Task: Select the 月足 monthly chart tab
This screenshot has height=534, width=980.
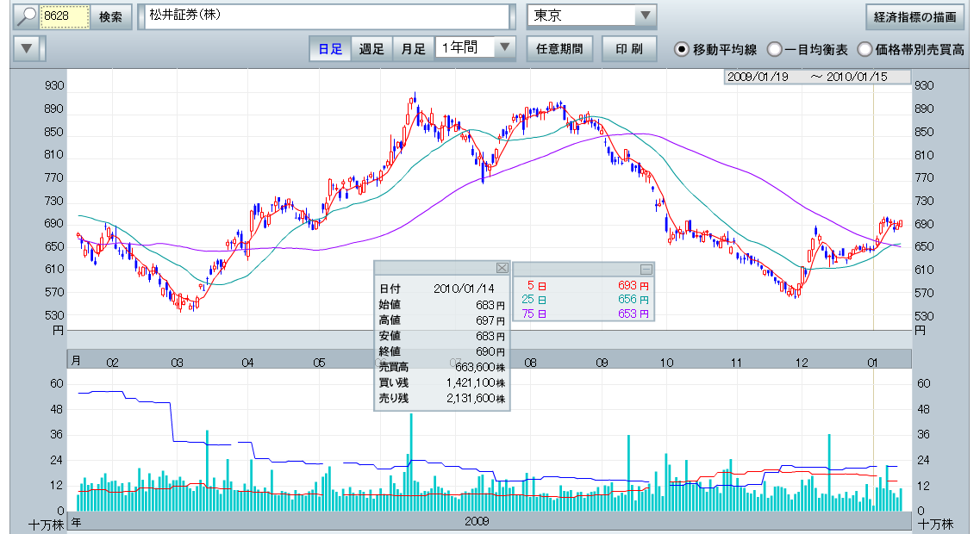Action: pos(414,48)
